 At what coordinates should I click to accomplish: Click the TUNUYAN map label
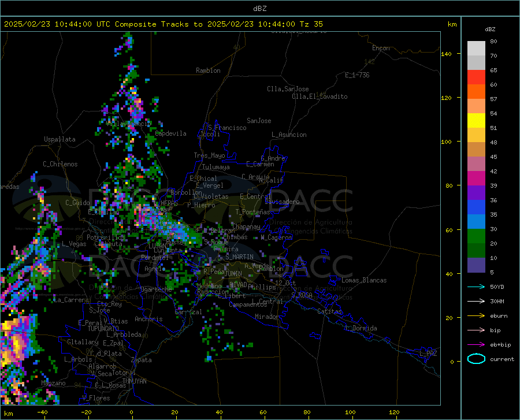pyautogui.click(x=134, y=381)
